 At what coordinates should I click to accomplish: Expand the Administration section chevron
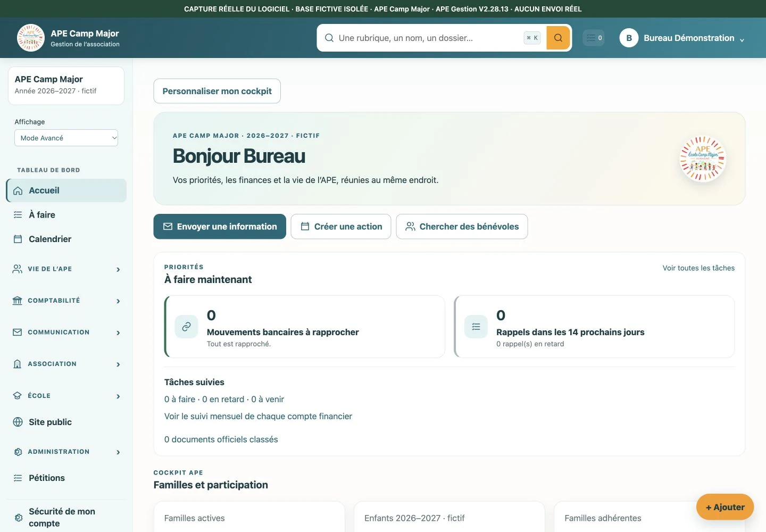pyautogui.click(x=118, y=452)
